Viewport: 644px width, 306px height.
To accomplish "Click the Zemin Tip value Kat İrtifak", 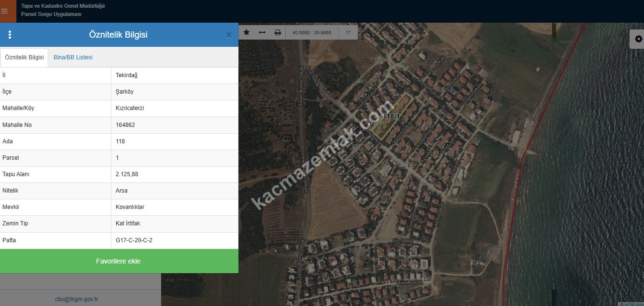I will [x=128, y=223].
